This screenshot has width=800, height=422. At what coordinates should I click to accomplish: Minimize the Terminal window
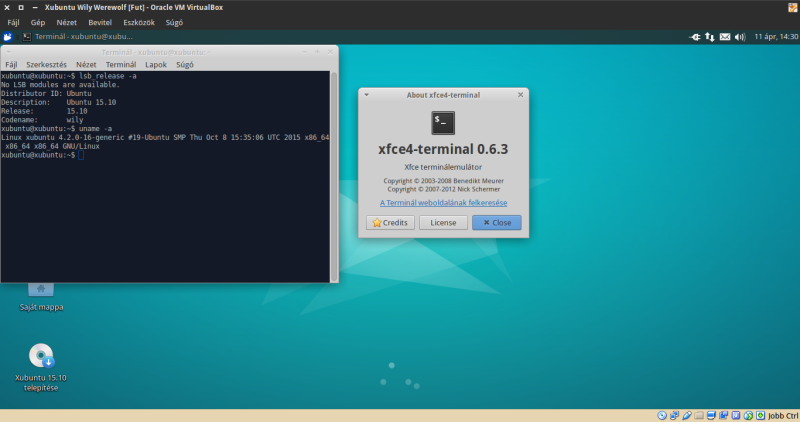[305, 52]
